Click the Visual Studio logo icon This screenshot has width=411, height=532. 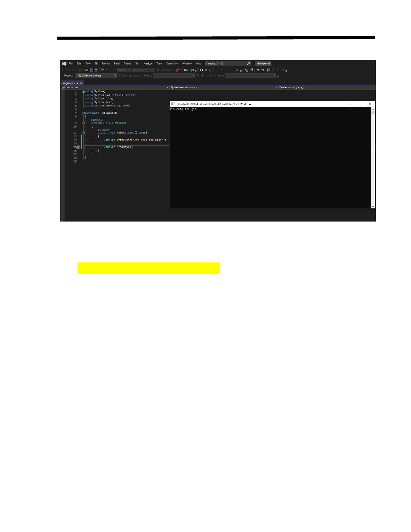pyautogui.click(x=64, y=63)
